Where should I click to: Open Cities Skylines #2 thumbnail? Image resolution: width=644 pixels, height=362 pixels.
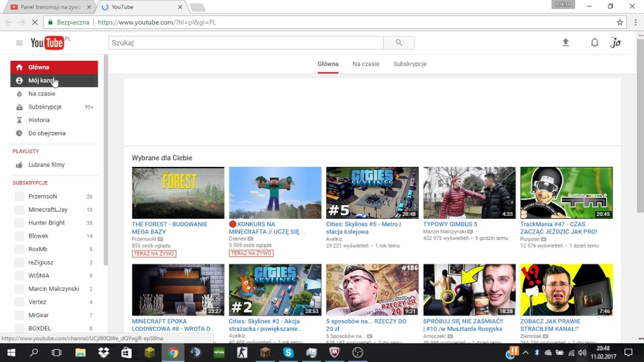(x=275, y=290)
